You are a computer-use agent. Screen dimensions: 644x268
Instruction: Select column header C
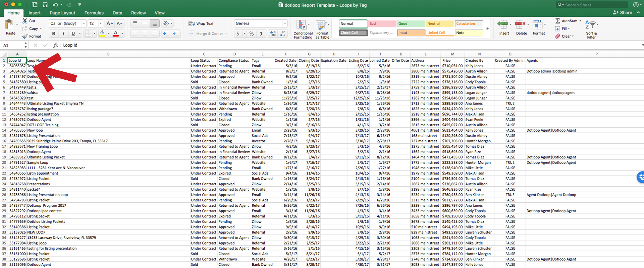click(x=204, y=54)
